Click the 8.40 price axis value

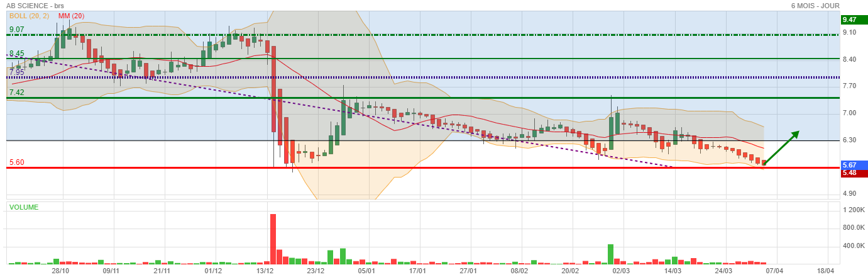tap(850, 60)
